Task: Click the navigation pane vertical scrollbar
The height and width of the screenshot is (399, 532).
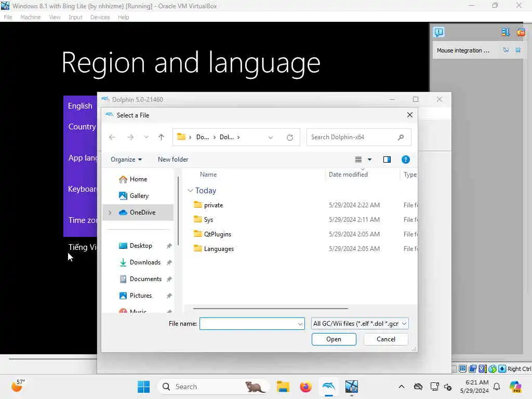Action: (x=178, y=210)
